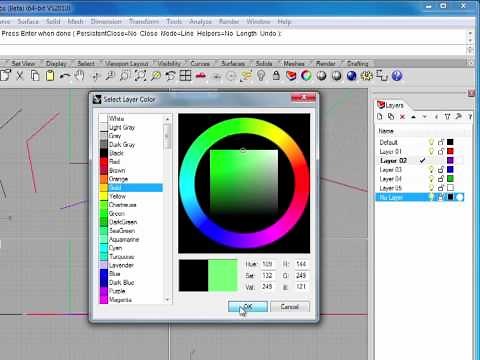
Task: Select the Zoom magnifier tool
Action: pyautogui.click(x=110, y=76)
